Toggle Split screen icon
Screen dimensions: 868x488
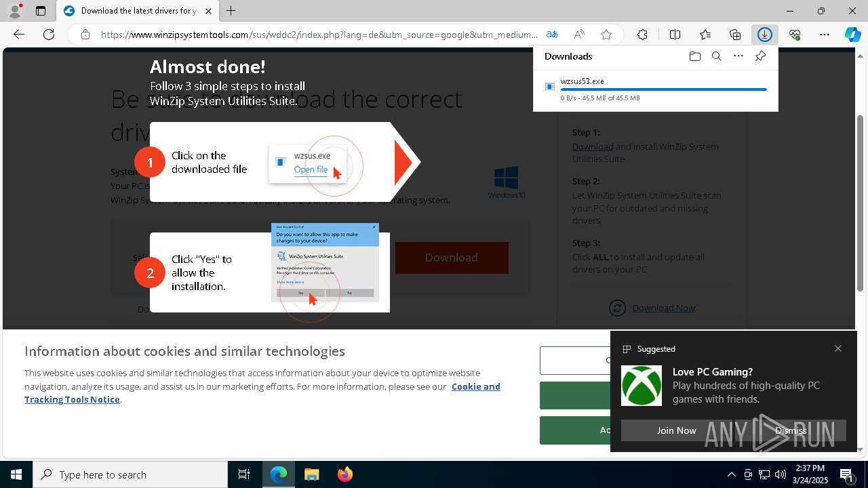click(x=675, y=35)
